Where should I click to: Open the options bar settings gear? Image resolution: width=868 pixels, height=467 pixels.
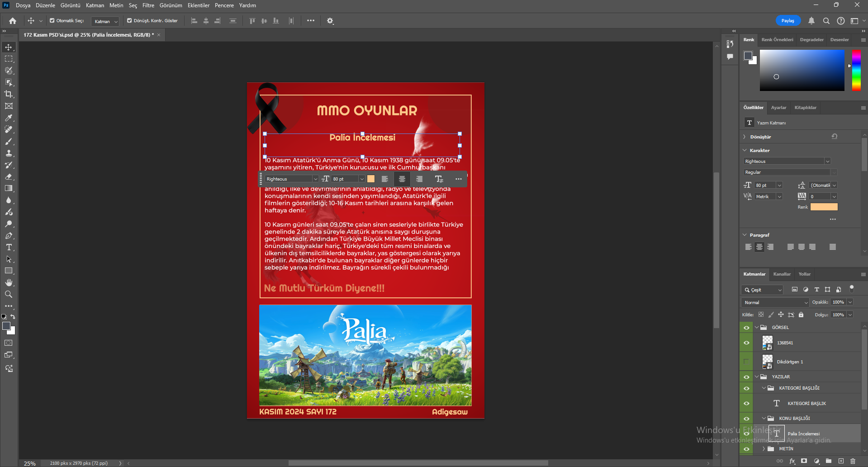[330, 21]
